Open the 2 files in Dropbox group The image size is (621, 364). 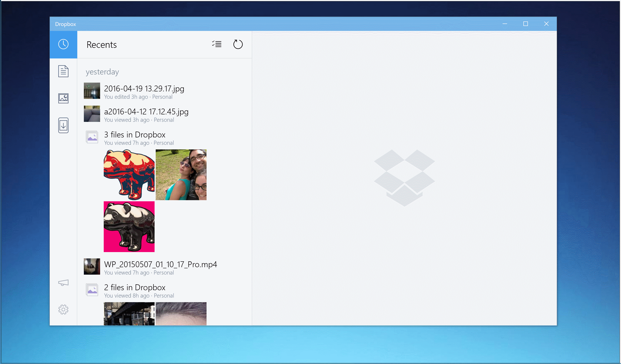point(134,287)
